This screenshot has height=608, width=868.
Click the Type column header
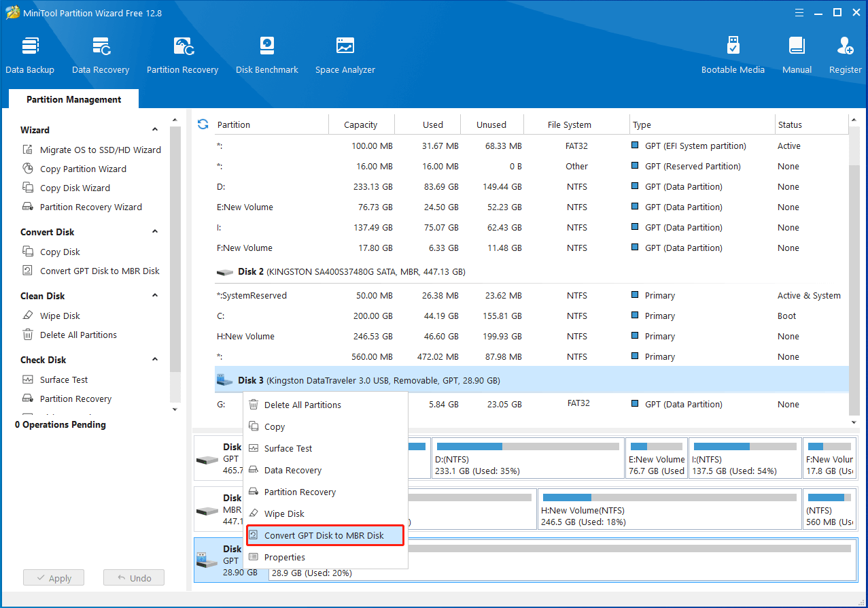pos(702,124)
